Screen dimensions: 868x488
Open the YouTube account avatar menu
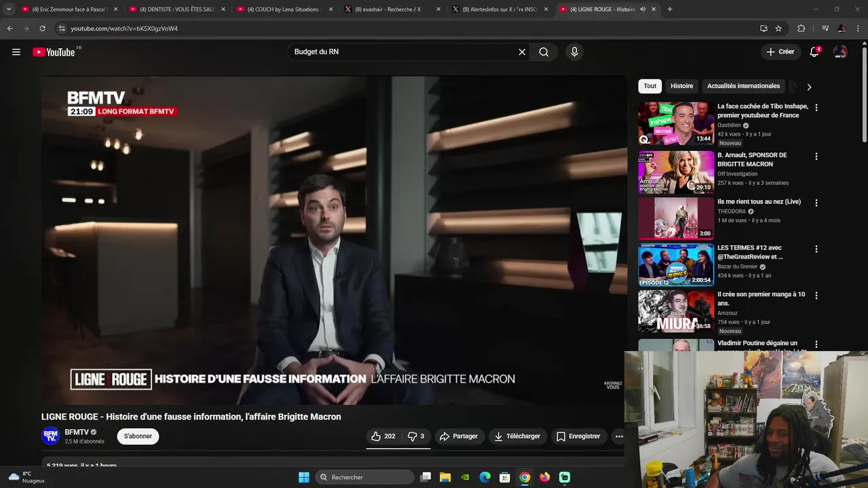(840, 52)
